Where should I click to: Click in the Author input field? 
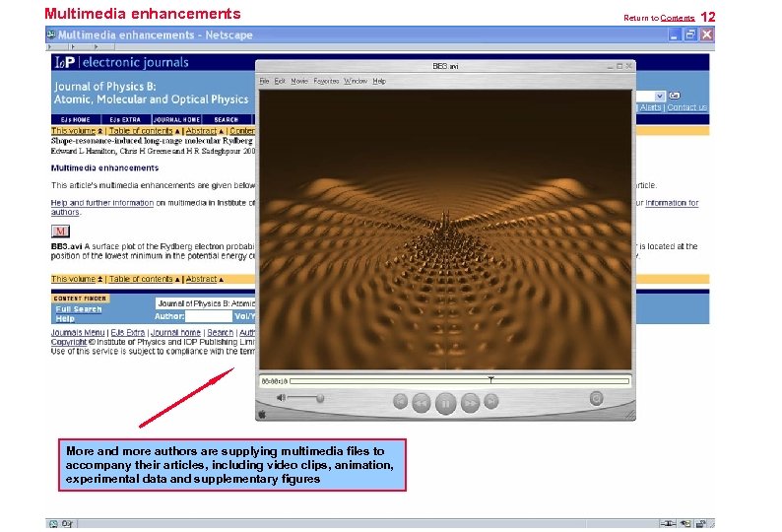[x=209, y=316]
